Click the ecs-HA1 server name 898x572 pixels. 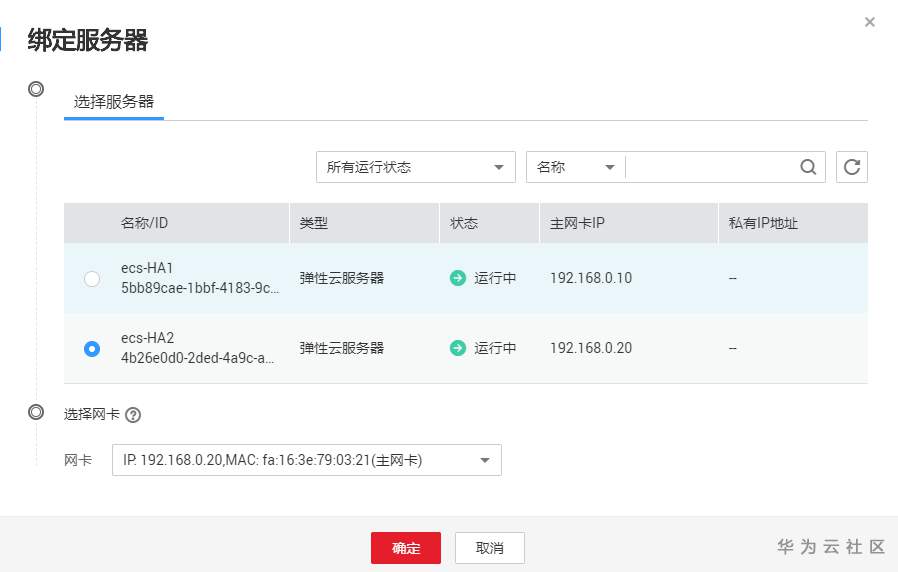147,268
